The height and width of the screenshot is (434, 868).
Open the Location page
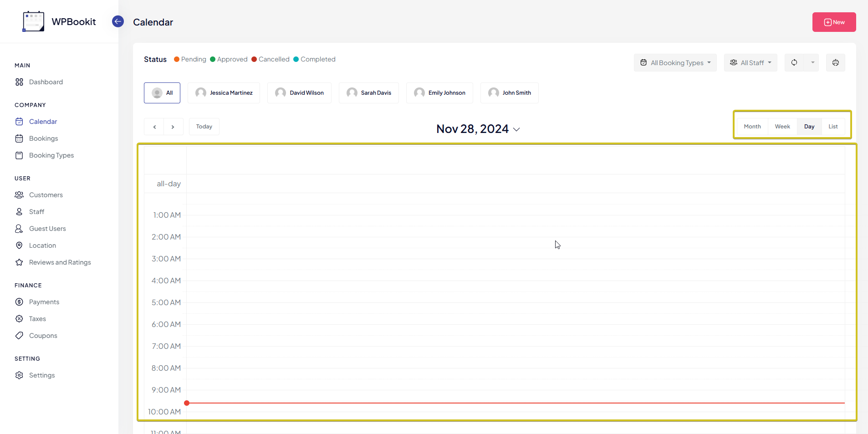42,245
